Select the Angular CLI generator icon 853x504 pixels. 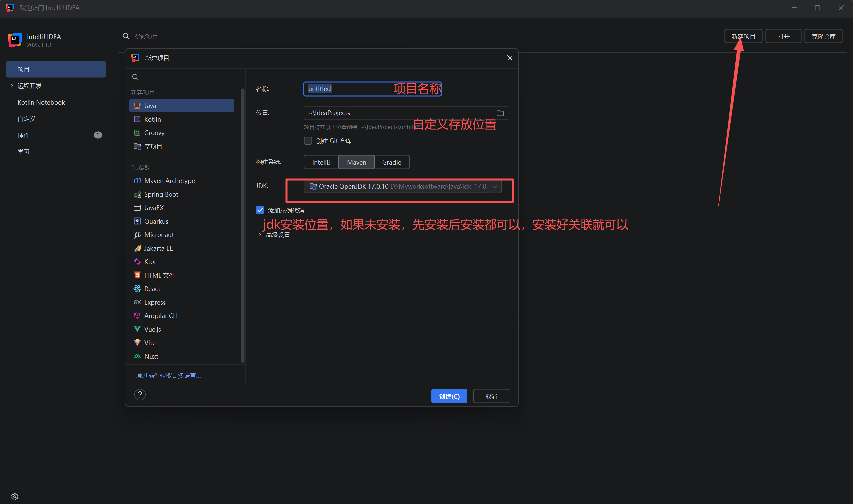137,316
